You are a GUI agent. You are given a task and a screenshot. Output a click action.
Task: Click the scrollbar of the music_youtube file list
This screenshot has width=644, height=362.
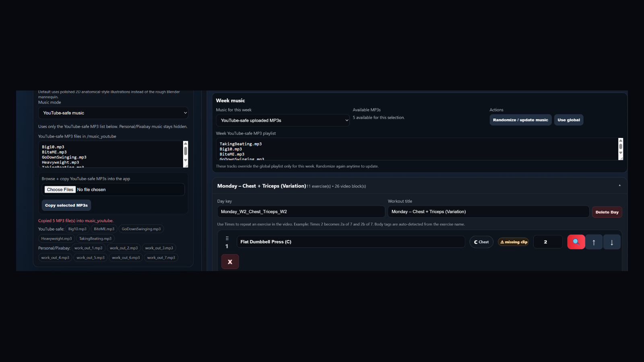pyautogui.click(x=186, y=153)
